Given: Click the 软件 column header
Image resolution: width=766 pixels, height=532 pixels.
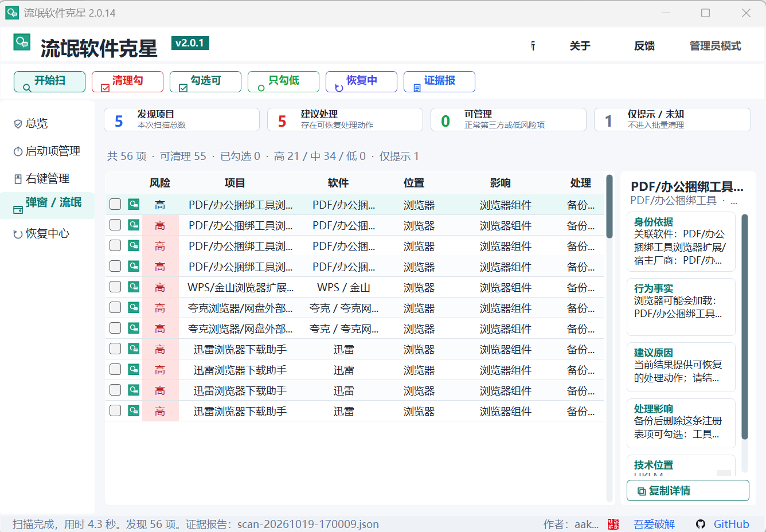Looking at the screenshot, I should click(338, 183).
